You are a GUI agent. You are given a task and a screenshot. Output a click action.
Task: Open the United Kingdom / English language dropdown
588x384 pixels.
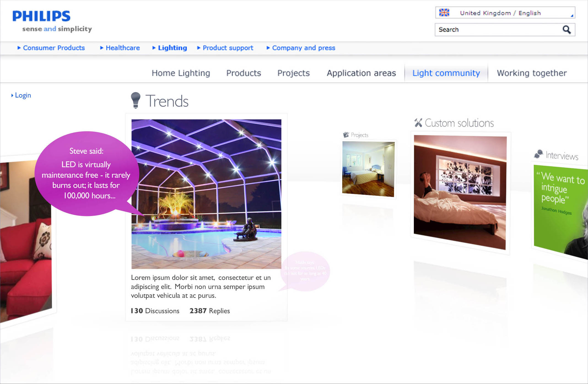coord(505,13)
